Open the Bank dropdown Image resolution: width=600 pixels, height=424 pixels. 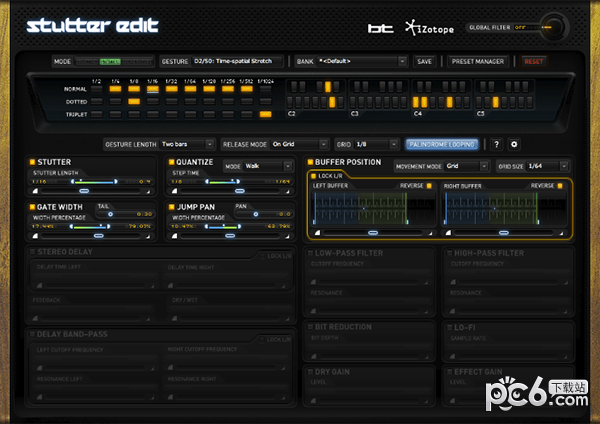362,61
